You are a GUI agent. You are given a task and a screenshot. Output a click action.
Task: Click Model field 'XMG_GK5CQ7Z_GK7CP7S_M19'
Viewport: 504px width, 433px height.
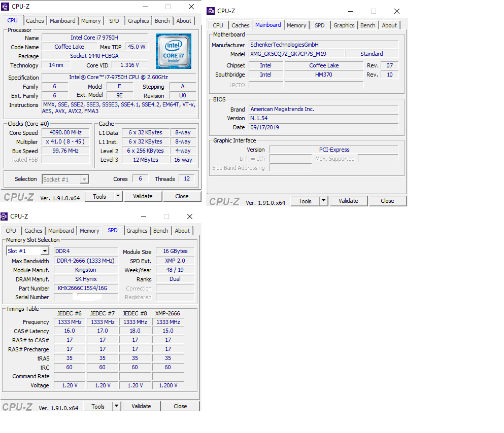point(296,54)
